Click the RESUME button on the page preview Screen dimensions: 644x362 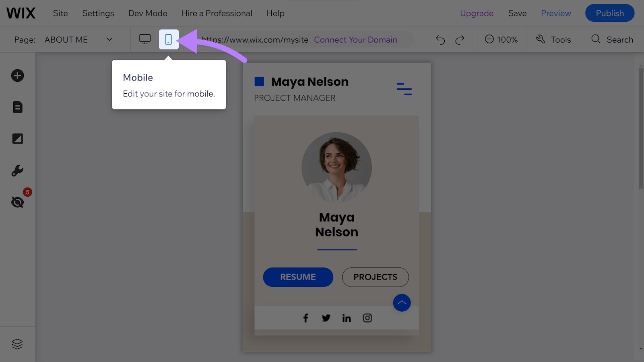coord(298,277)
